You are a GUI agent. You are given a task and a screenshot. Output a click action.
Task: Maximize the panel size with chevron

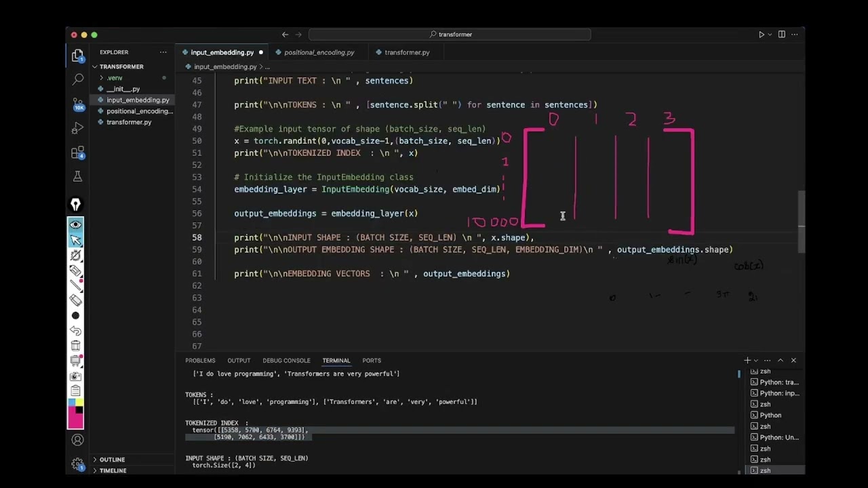[x=781, y=361]
